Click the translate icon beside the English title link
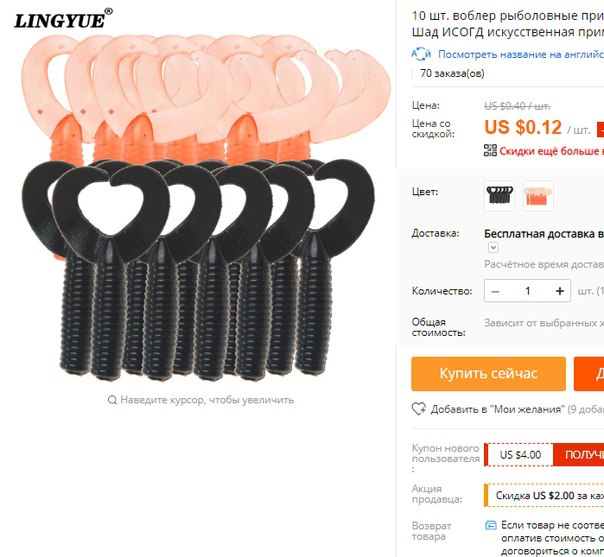604x557 pixels. tap(421, 54)
